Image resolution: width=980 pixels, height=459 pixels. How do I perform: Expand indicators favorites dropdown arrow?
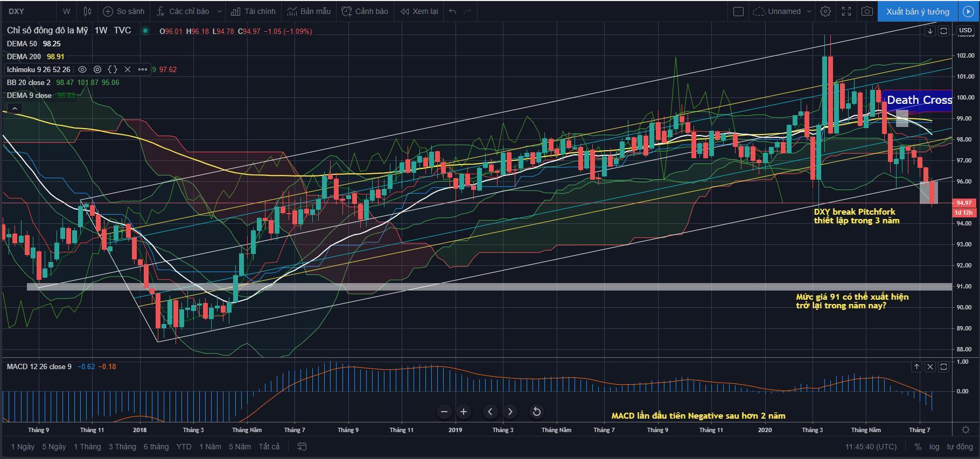(219, 11)
